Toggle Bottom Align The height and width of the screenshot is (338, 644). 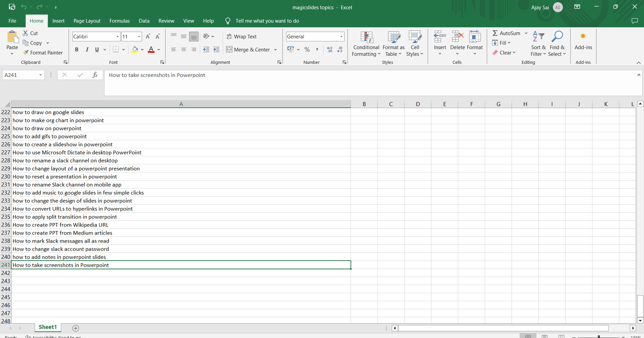click(x=194, y=36)
